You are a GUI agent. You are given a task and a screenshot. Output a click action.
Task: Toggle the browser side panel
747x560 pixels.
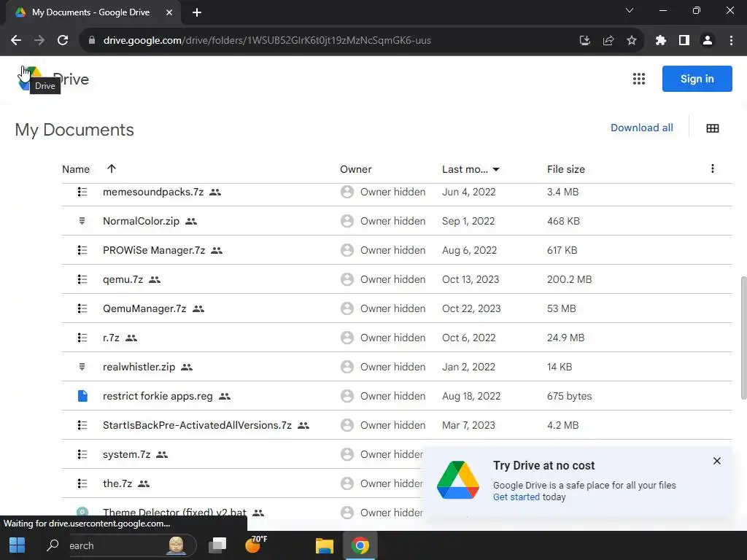tap(684, 41)
